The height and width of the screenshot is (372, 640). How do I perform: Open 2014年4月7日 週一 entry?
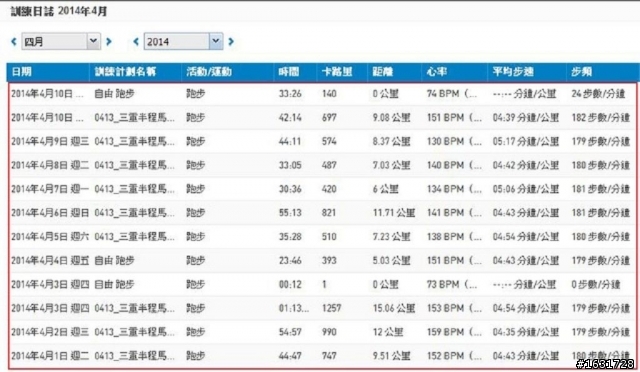(50, 189)
